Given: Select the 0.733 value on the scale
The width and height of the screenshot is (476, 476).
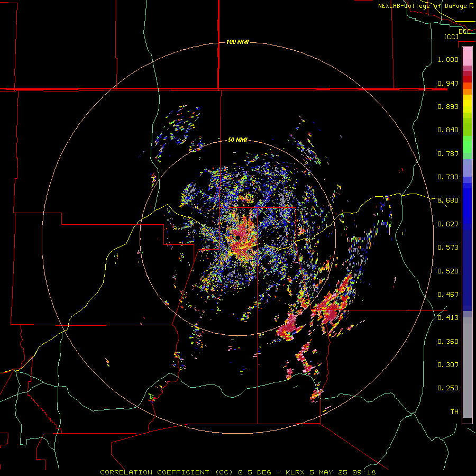Looking at the screenshot, I should pyautogui.click(x=448, y=177).
